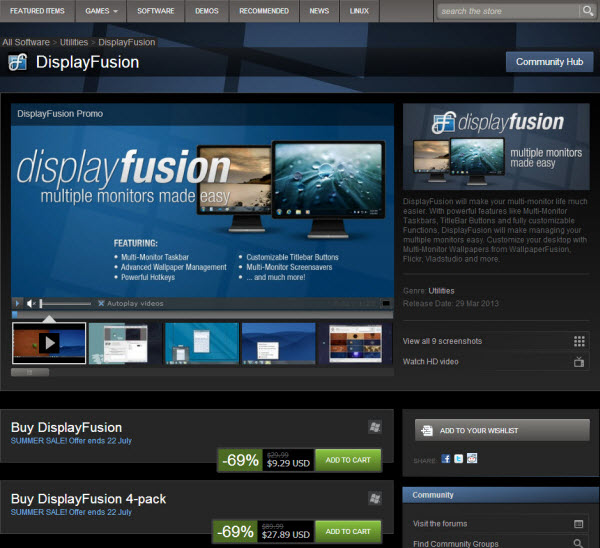Open second screenshot thumbnail with windows
Image resolution: width=600 pixels, height=548 pixels.
126,343
